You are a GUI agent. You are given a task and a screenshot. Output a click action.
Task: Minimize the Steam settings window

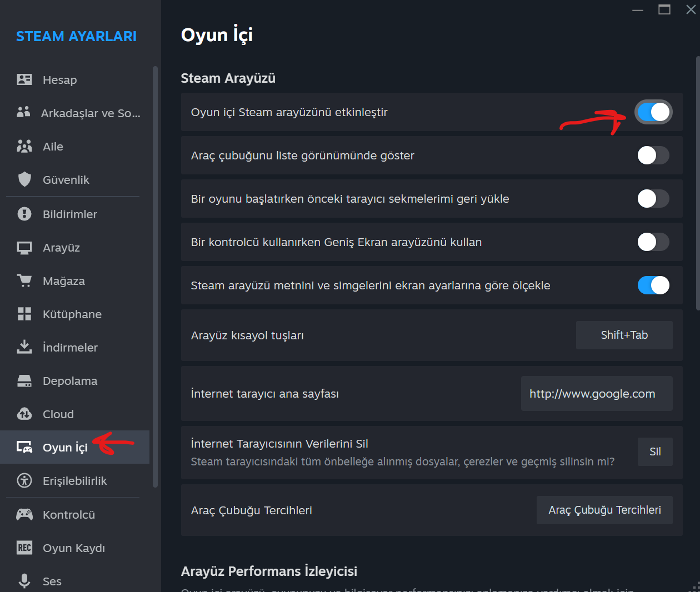click(638, 9)
